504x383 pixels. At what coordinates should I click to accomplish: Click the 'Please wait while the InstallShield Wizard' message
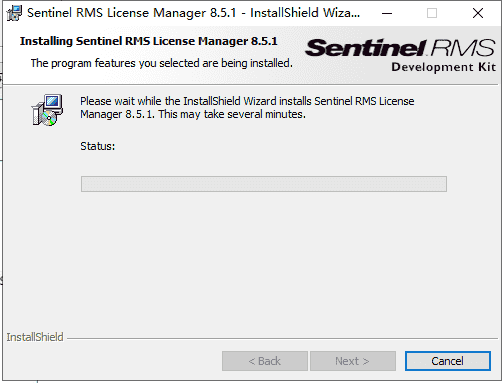[247, 108]
